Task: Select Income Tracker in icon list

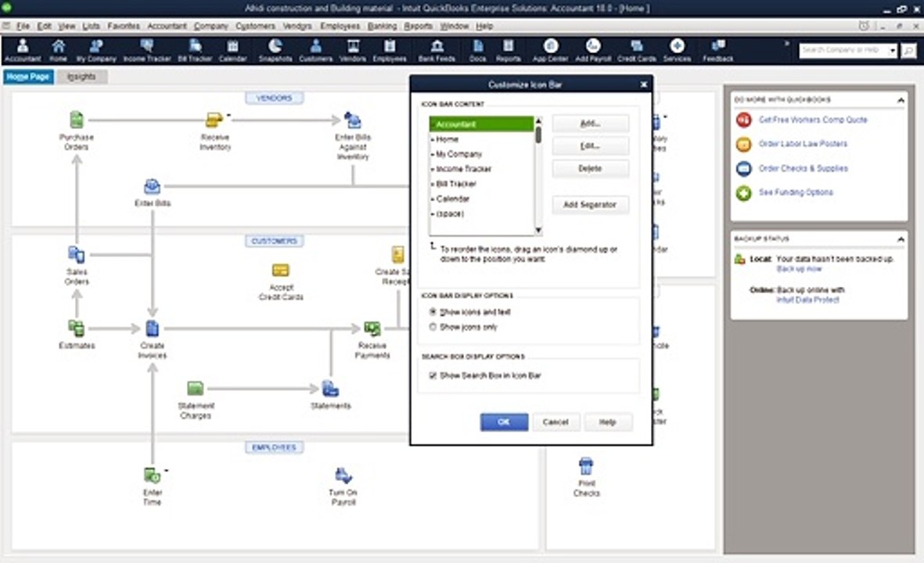Action: (463, 169)
